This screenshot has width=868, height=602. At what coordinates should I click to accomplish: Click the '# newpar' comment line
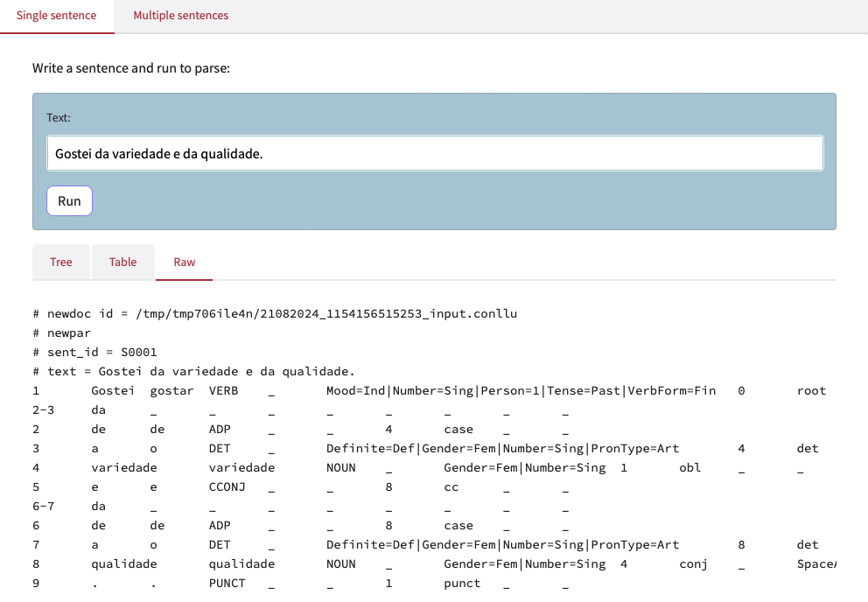(x=61, y=332)
